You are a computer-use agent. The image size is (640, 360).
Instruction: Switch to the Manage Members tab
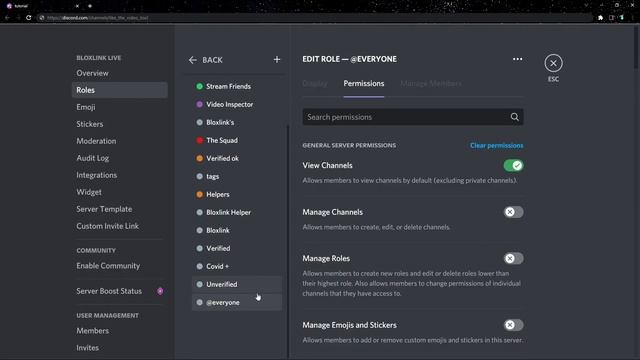click(x=431, y=84)
